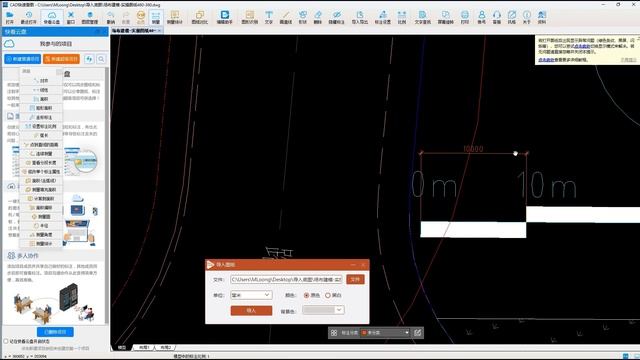640x360 pixels.
Task: Undo with the 撤销 arrow icon
Action: [x=111, y=17]
